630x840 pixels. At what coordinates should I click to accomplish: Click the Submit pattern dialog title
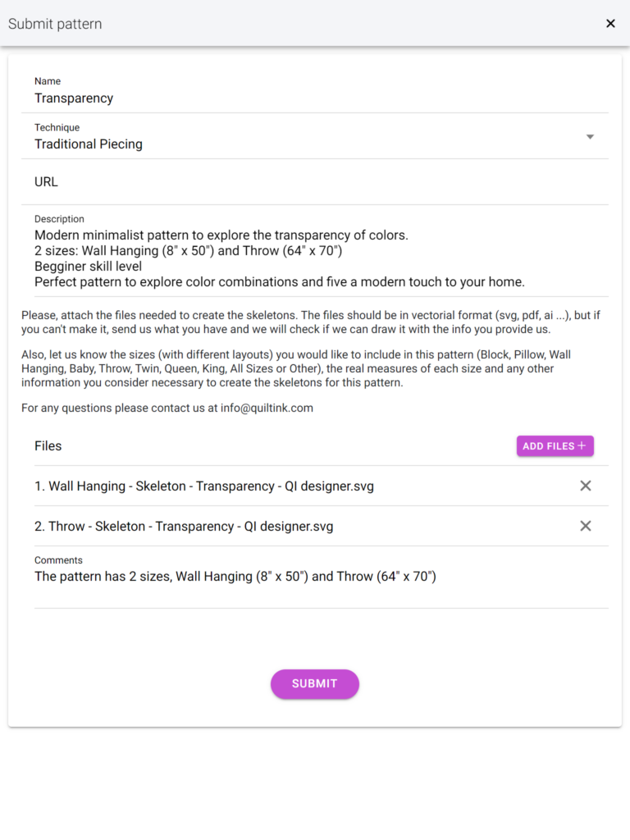(55, 24)
